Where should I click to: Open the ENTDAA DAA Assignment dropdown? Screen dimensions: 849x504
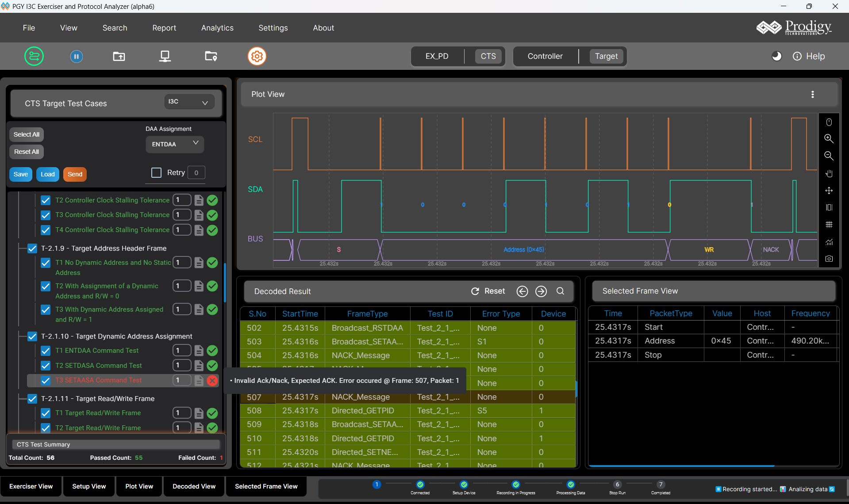pos(175,144)
